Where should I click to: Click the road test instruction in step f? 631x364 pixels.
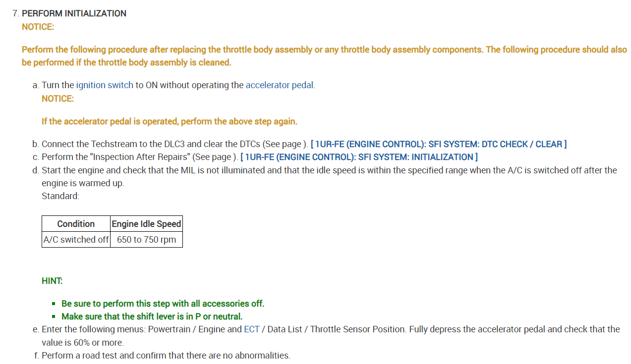[x=166, y=355]
